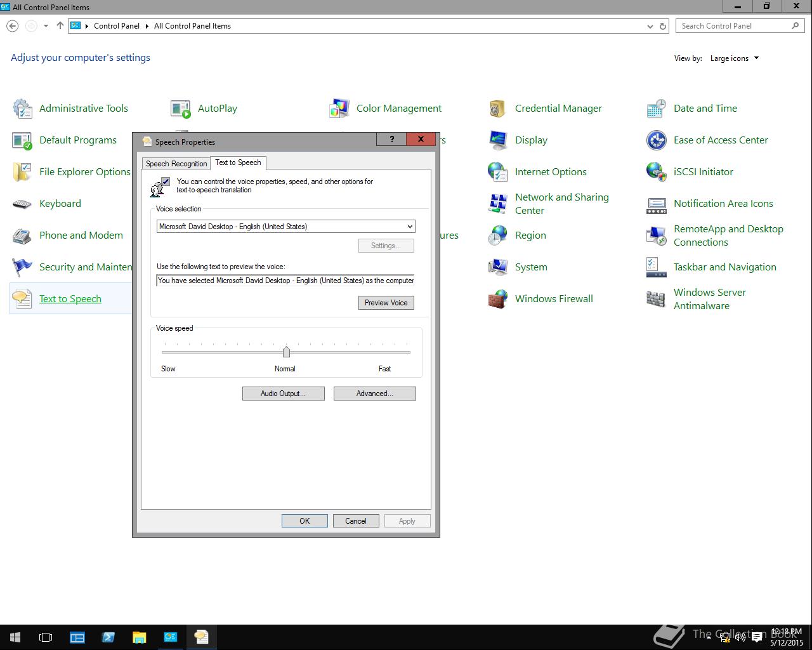The width and height of the screenshot is (812, 650).
Task: Click the Back navigation arrow
Action: (x=13, y=26)
